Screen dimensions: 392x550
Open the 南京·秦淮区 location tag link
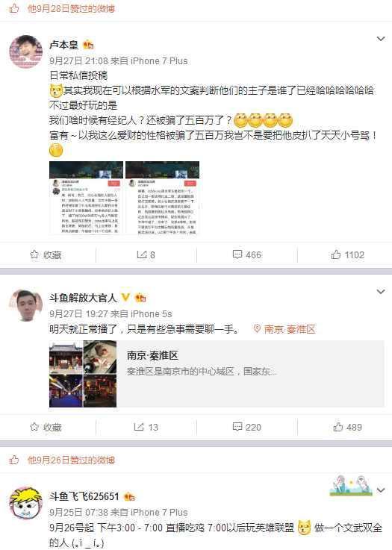[x=284, y=329]
